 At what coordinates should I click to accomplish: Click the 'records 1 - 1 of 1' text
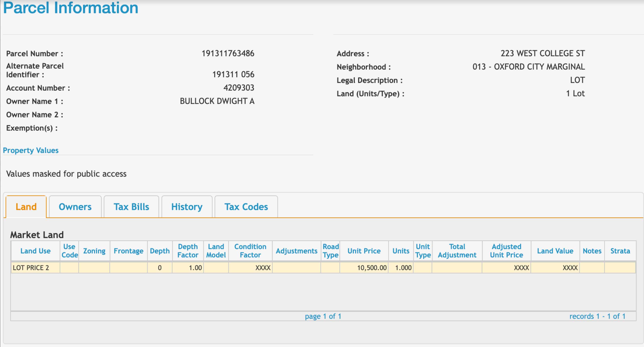point(597,316)
